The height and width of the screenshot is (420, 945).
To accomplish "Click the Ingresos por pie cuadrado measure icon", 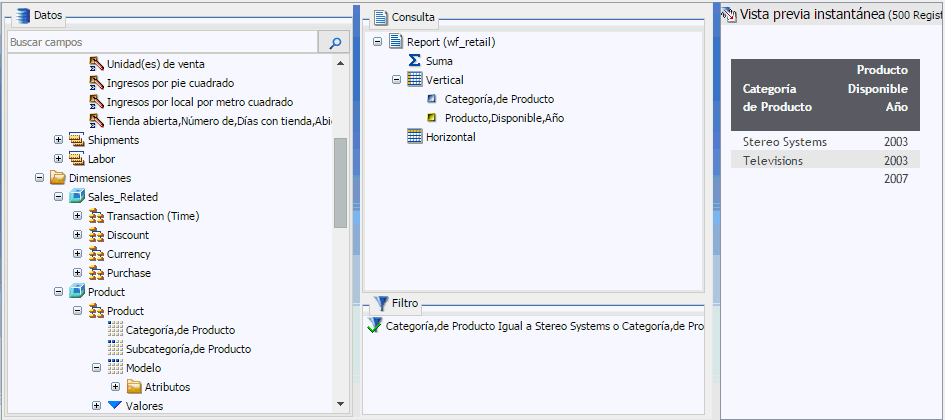I will coord(96,83).
